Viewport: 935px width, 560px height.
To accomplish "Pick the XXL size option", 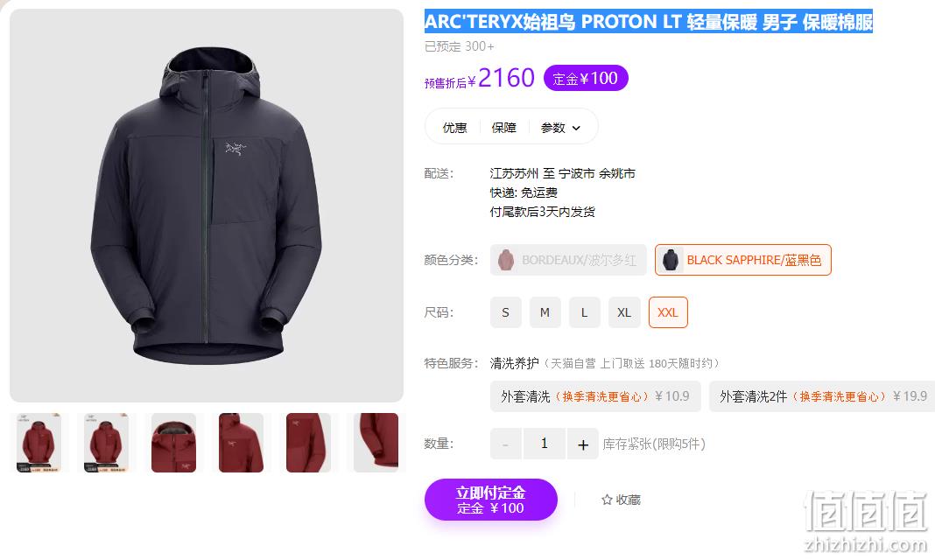I will point(668,312).
